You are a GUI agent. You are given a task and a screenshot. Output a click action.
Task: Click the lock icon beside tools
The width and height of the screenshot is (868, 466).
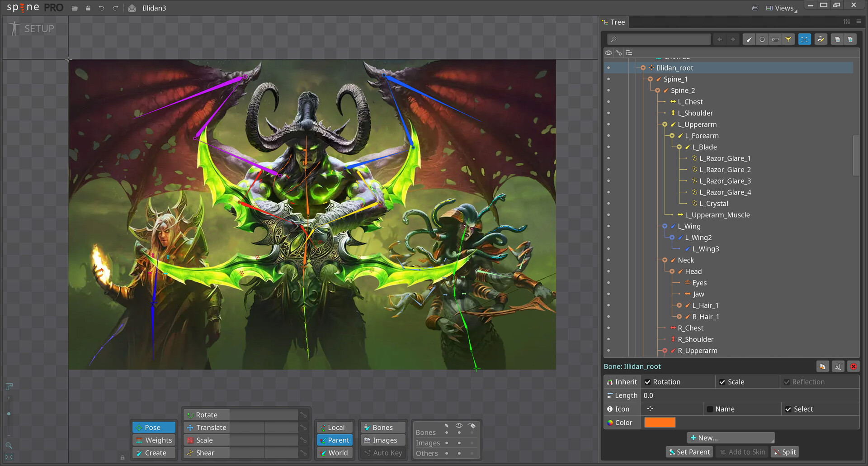pos(123,457)
